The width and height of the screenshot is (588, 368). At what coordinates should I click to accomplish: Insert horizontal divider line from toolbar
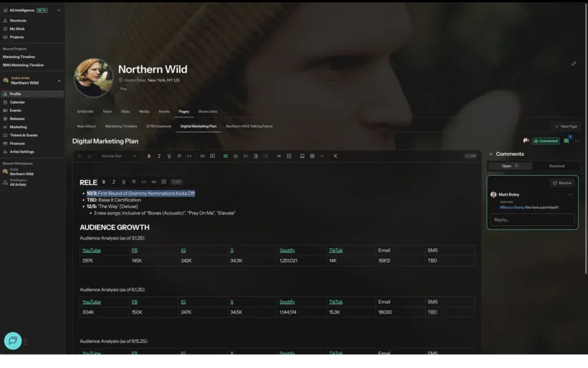coord(322,156)
